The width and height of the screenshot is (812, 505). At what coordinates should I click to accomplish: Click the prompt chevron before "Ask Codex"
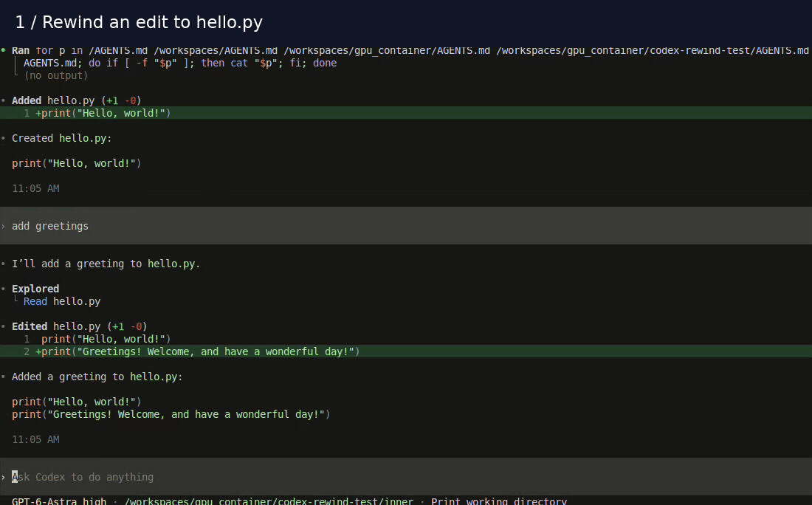point(3,477)
